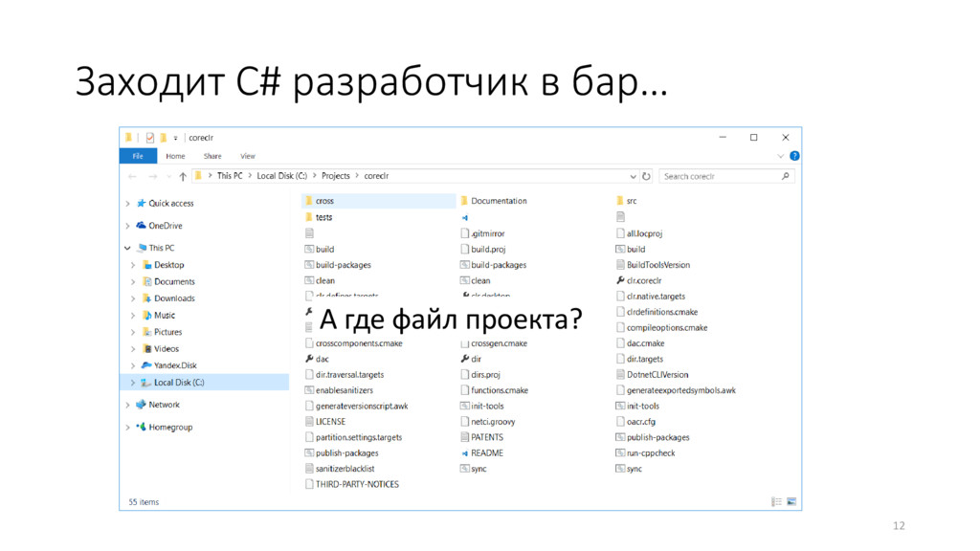Select the run-cppcheck script icon

pos(620,452)
